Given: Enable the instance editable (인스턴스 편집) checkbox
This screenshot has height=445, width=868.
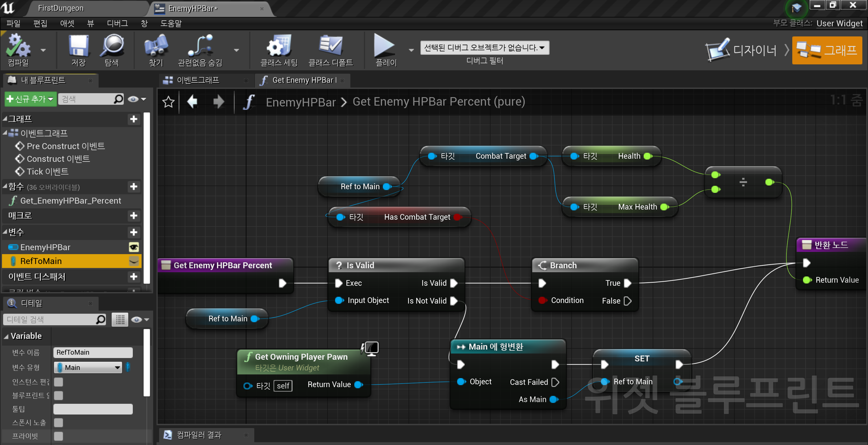Looking at the screenshot, I should [x=59, y=382].
